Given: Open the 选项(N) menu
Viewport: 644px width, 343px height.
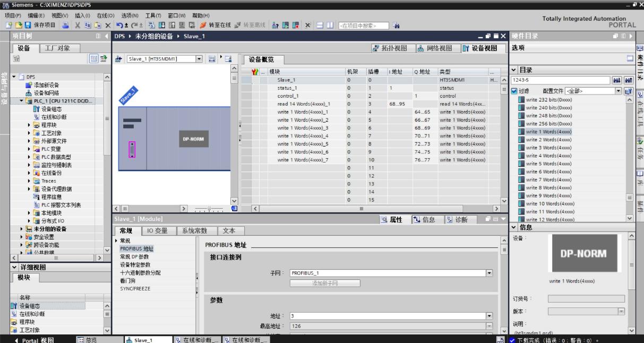Looking at the screenshot, I should click(130, 15).
